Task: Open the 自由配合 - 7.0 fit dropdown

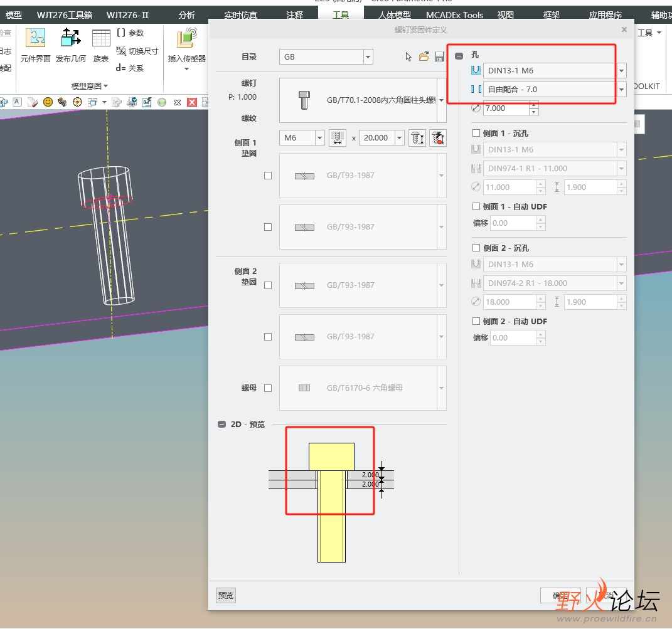Action: pyautogui.click(x=621, y=90)
